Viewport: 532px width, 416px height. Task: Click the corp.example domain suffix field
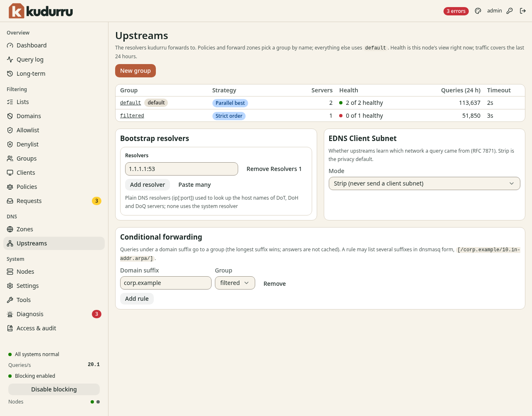pyautogui.click(x=166, y=283)
